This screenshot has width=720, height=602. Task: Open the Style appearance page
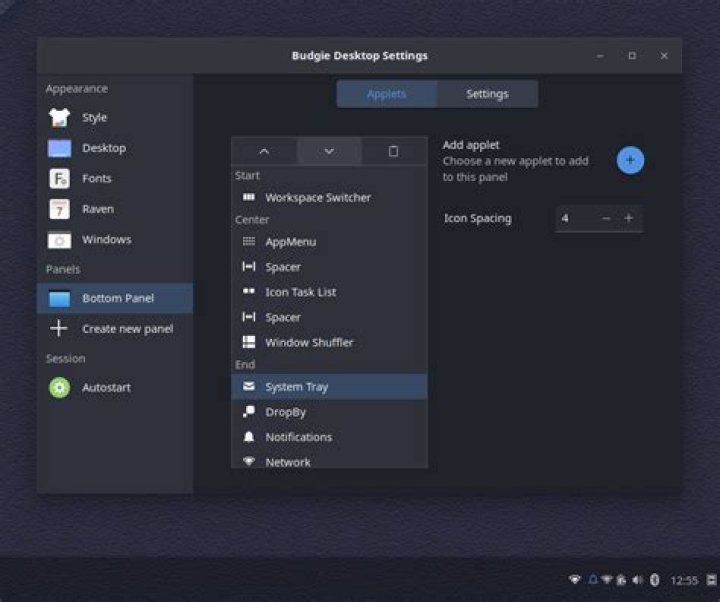coord(115,118)
